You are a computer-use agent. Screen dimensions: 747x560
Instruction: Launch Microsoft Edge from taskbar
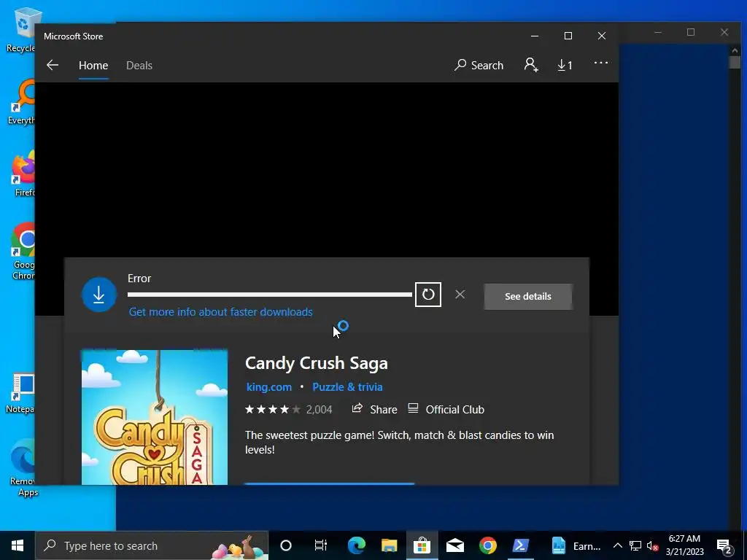click(x=356, y=545)
